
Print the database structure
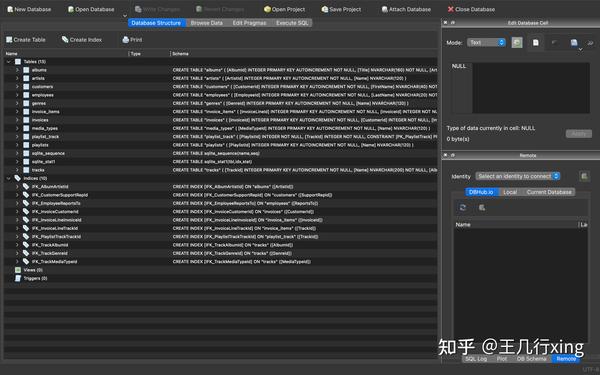132,39
